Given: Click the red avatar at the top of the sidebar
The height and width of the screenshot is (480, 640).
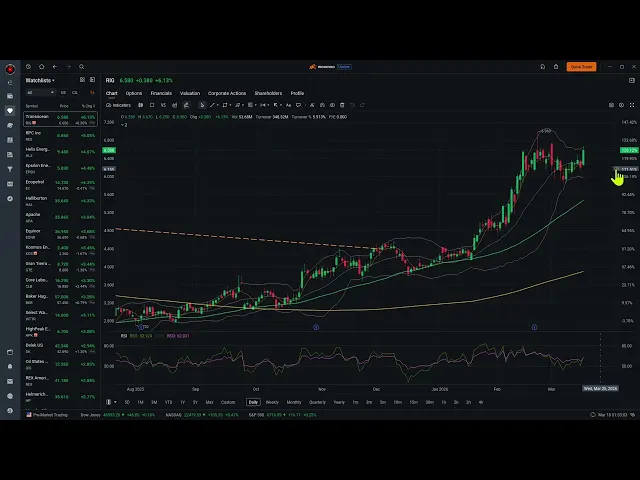Looking at the screenshot, I should [x=10, y=69].
